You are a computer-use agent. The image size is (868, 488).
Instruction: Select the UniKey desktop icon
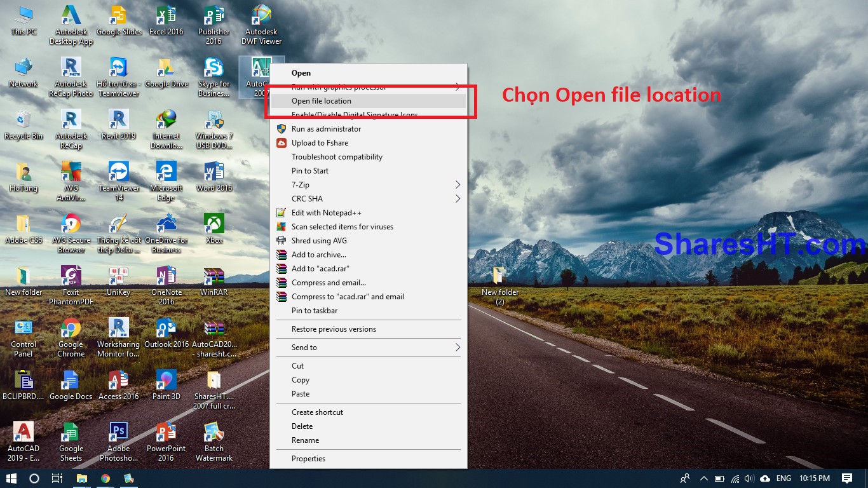pyautogui.click(x=119, y=281)
